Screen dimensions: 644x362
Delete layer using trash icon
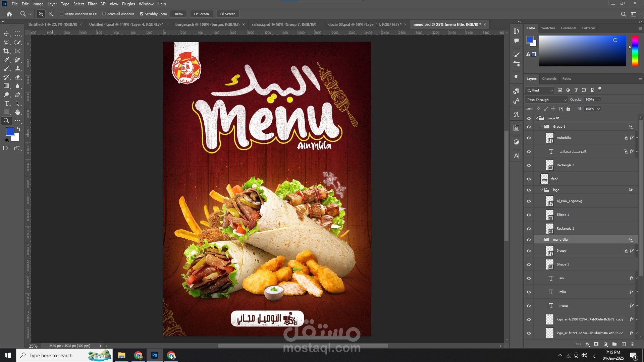632,344
